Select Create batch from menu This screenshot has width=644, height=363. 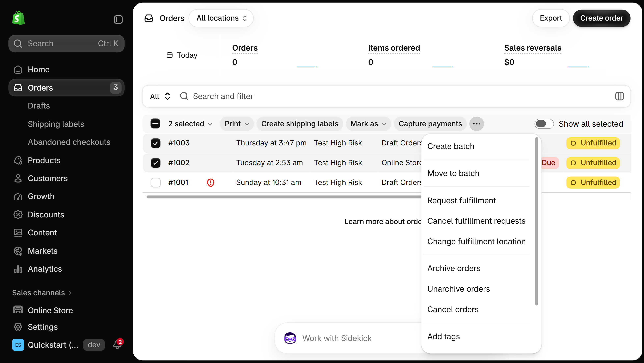click(477, 146)
